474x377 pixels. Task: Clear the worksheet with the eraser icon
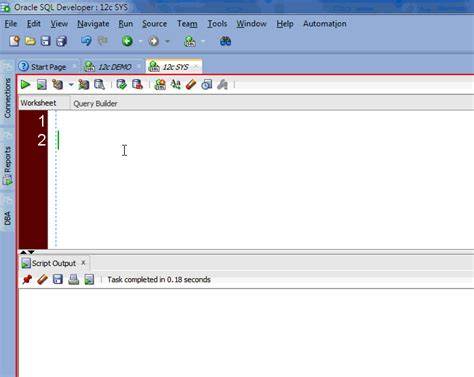[191, 85]
